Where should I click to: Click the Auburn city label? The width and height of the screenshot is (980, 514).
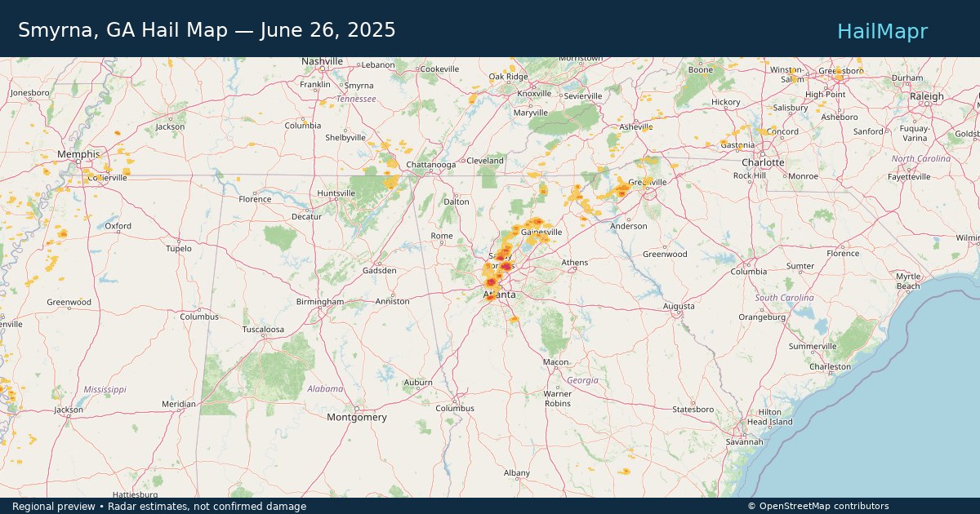418,383
